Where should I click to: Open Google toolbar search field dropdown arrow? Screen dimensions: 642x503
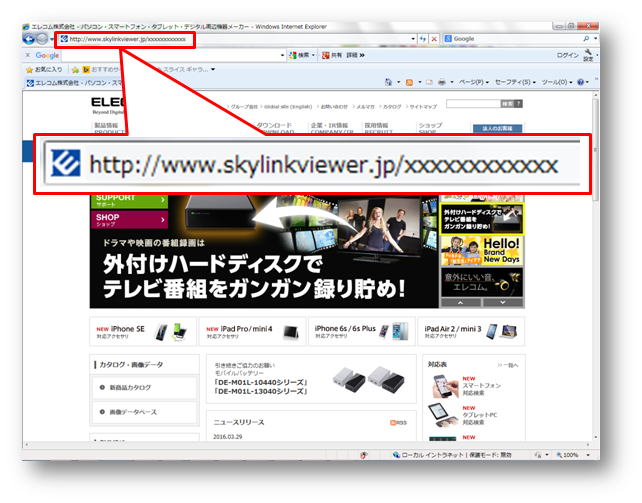click(282, 55)
